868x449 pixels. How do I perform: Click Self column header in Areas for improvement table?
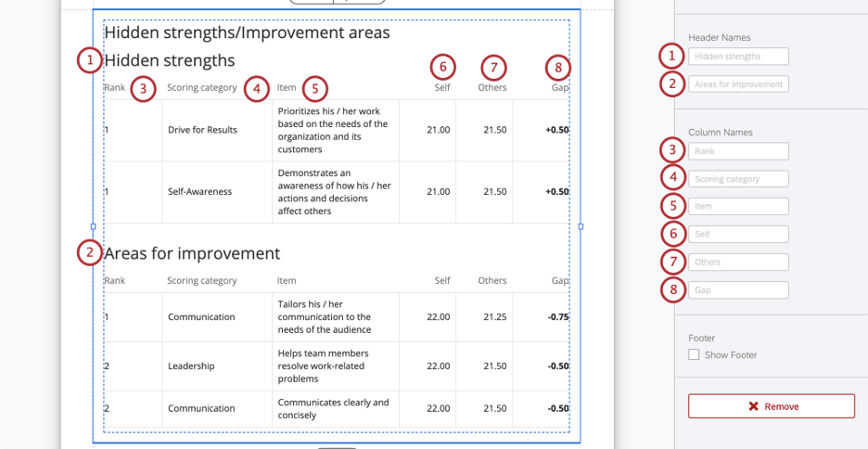pyautogui.click(x=442, y=281)
